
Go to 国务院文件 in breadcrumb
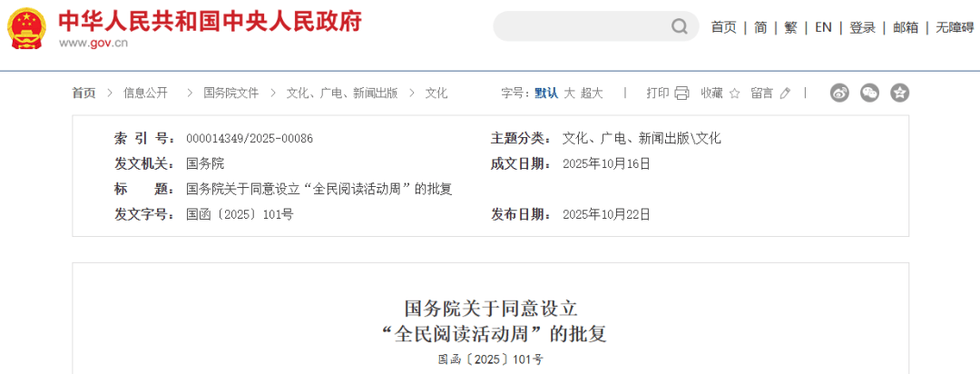click(230, 93)
